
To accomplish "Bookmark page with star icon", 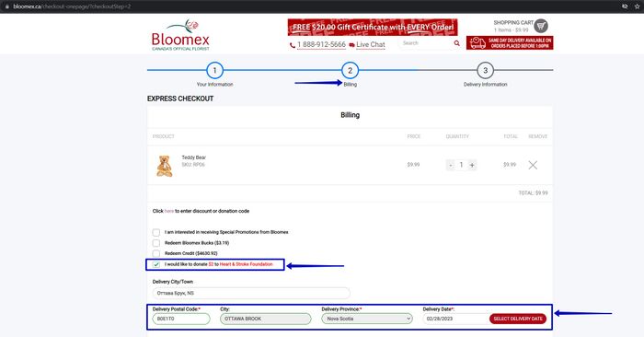I will pyautogui.click(x=637, y=6).
